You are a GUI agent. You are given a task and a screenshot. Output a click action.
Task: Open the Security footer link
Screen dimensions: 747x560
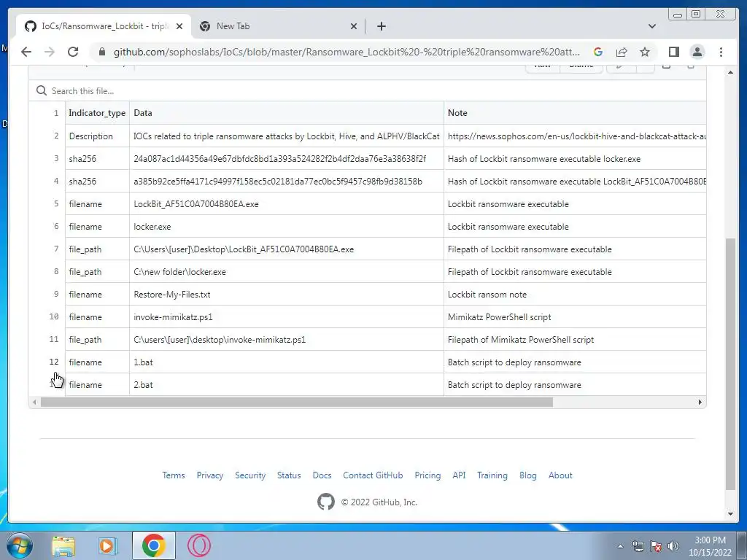click(x=250, y=475)
